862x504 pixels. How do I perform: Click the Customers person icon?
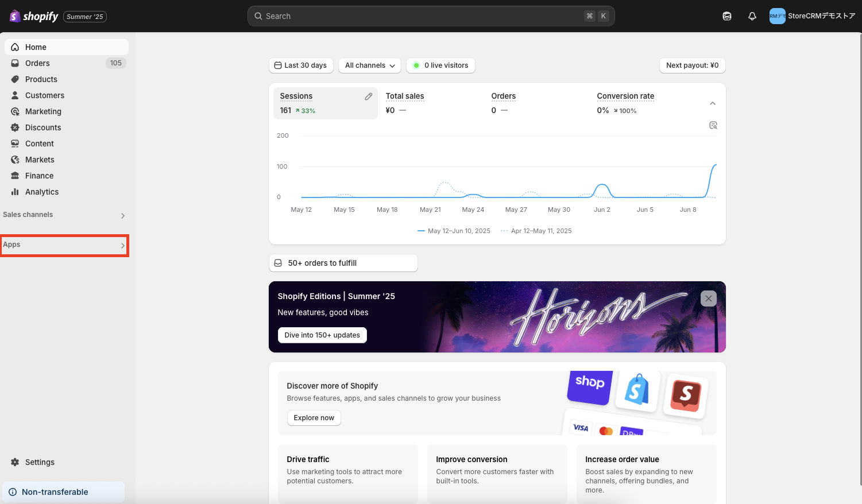click(x=15, y=95)
